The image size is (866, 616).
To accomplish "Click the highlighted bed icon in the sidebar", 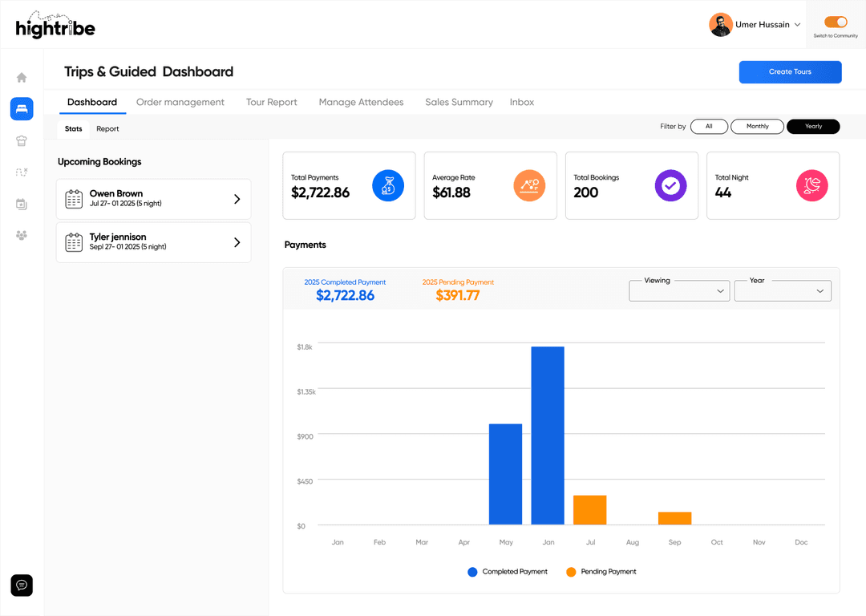I will pos(21,108).
